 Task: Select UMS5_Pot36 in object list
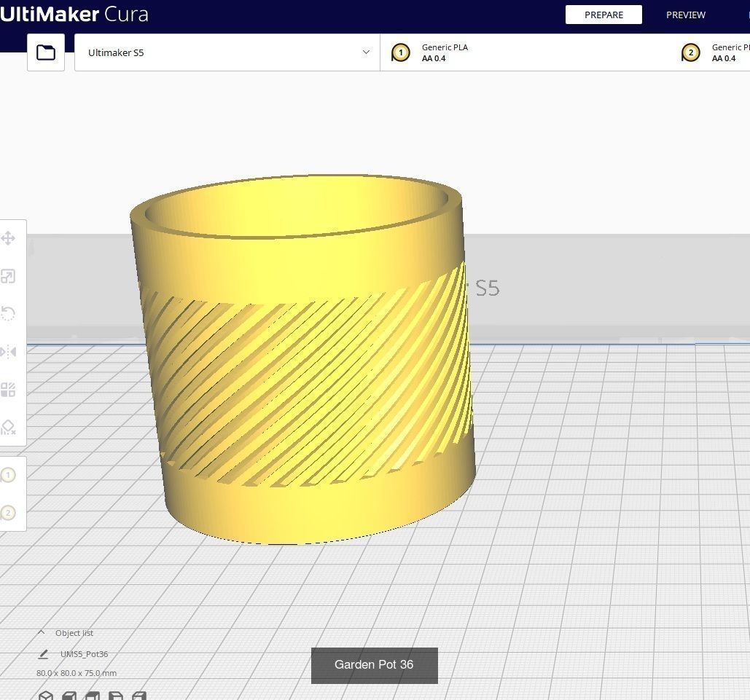coord(85,653)
